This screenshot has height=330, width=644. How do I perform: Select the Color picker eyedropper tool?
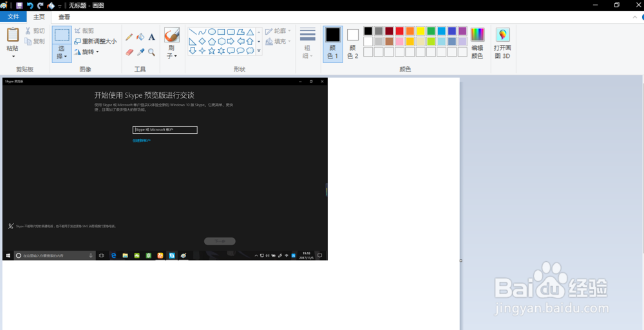click(x=140, y=52)
